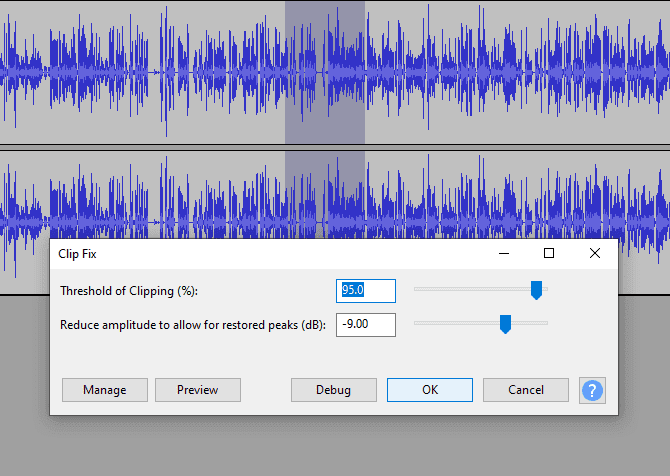Minimize the Clip Fix dialog
The image size is (670, 476).
click(x=504, y=253)
